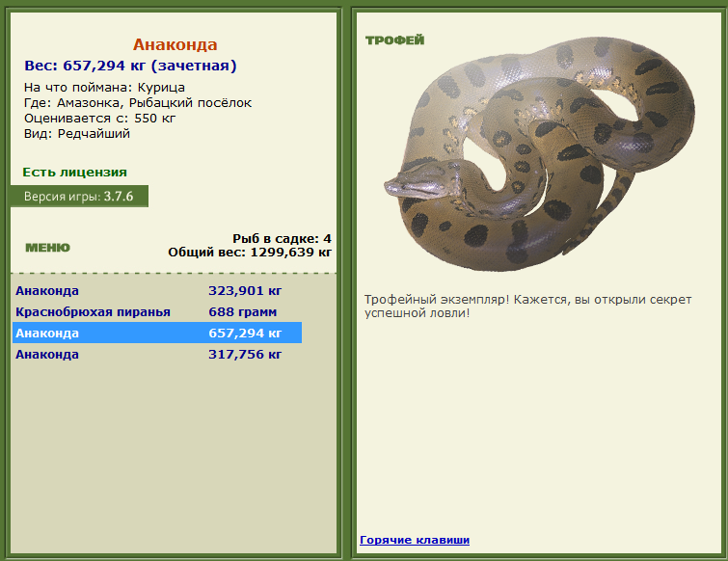Click the Общий вес 1299,639 кг text

[250, 252]
